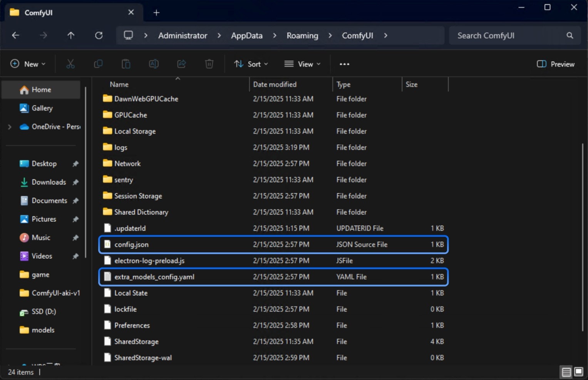Switch to large thumbnails view at bottom right
The height and width of the screenshot is (380, 588).
click(578, 372)
